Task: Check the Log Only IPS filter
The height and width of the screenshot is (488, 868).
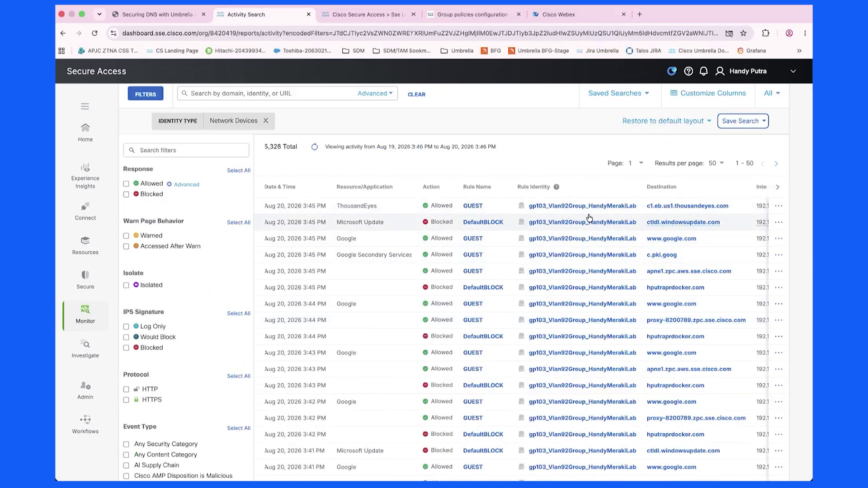Action: coord(126,327)
